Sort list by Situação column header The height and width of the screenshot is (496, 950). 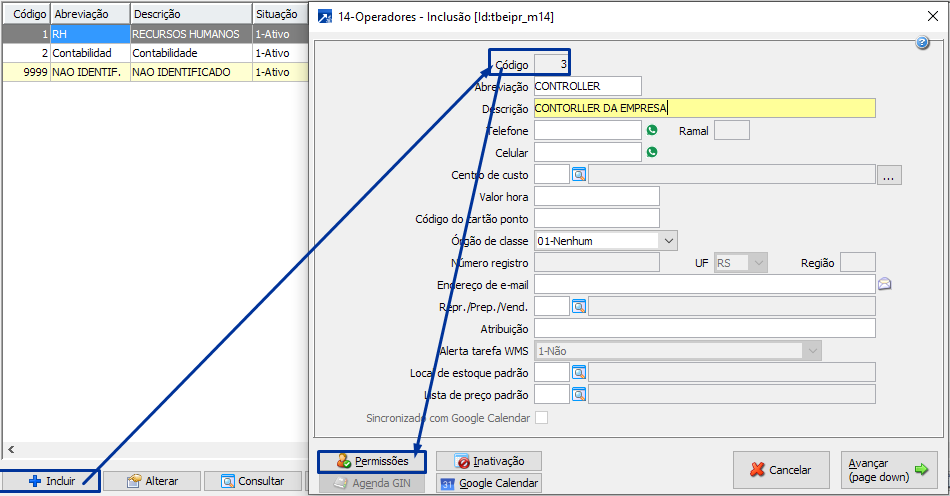coord(281,14)
